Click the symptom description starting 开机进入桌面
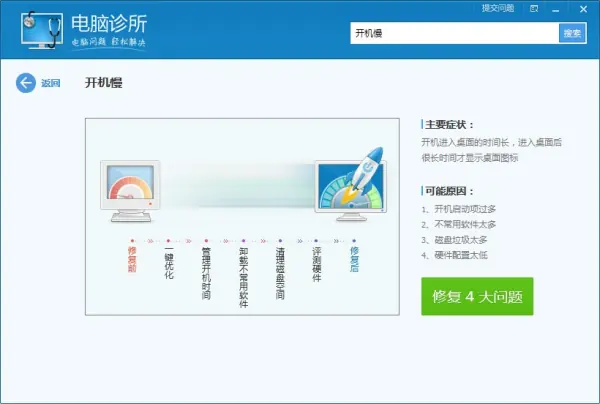600x404 pixels. point(491,150)
